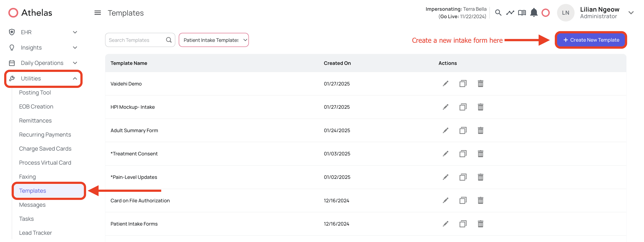
Task: Open the book documentation icon
Action: (x=522, y=12)
